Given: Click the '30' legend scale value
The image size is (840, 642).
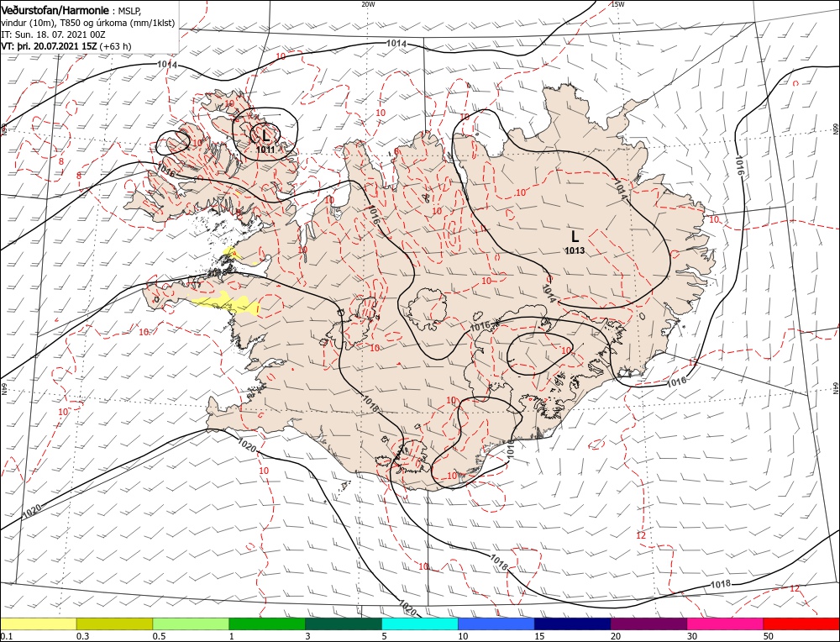Looking at the screenshot, I should point(692,636).
